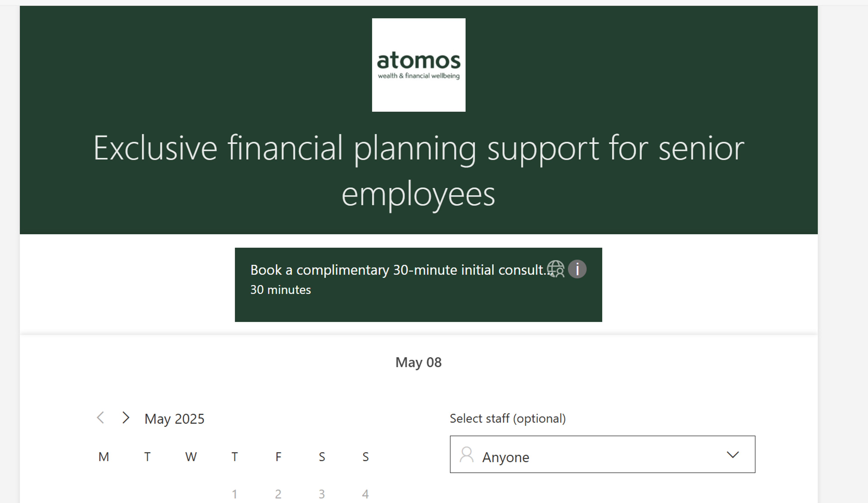Click the globe online-meeting icon
The height and width of the screenshot is (503, 868).
(x=555, y=269)
